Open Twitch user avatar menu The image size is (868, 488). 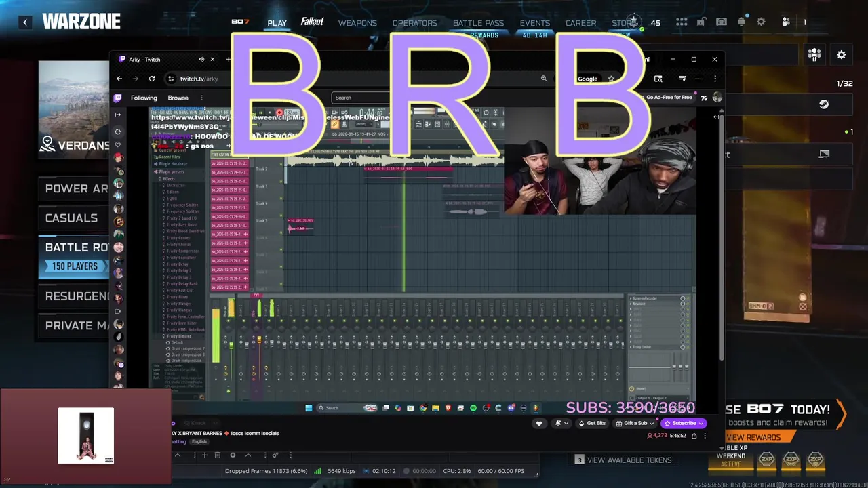click(x=717, y=98)
